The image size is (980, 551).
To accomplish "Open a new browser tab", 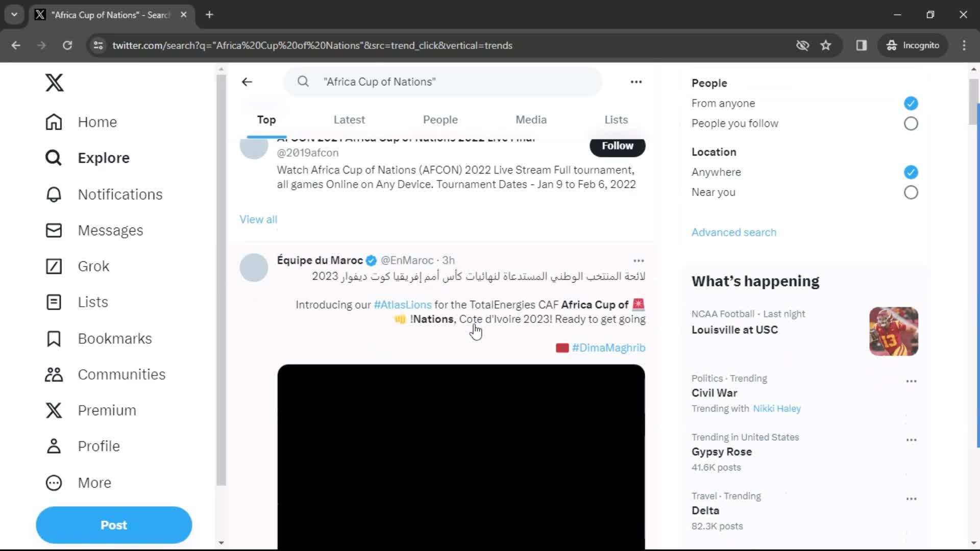I will (209, 15).
